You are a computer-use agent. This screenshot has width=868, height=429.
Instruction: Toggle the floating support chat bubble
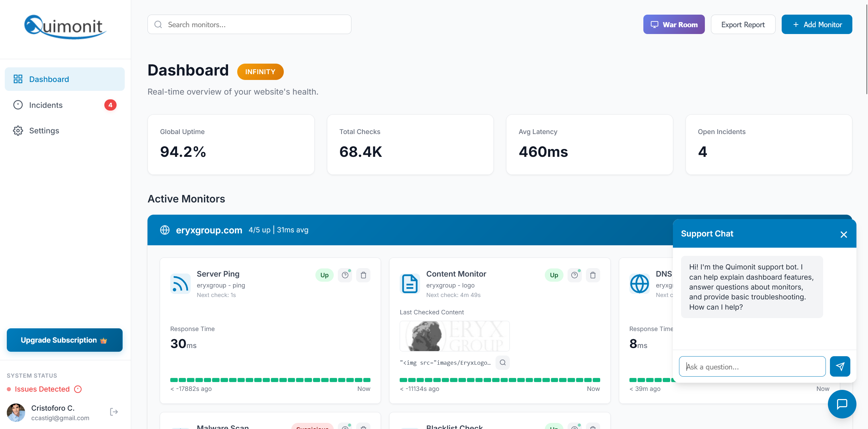coord(842,404)
